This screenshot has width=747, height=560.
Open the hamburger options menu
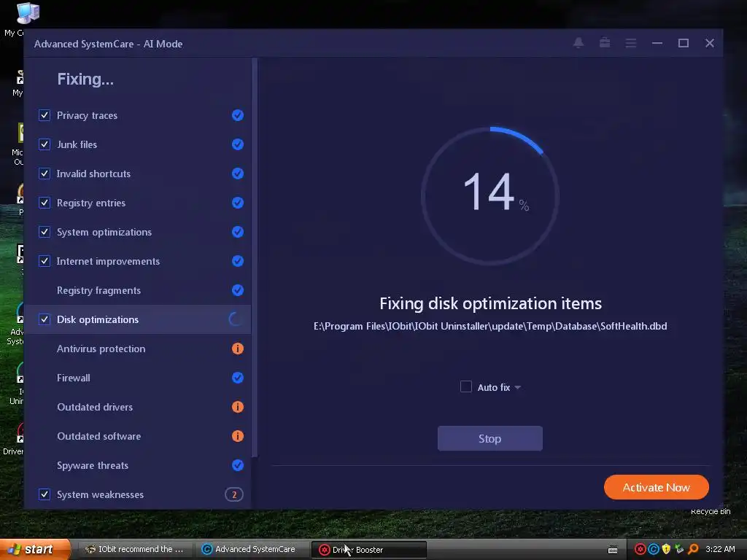pyautogui.click(x=631, y=43)
